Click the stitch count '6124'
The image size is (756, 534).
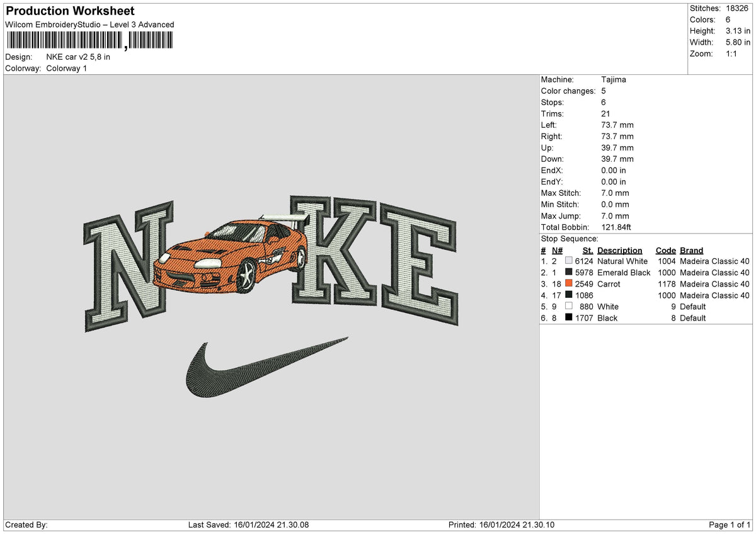pyautogui.click(x=584, y=261)
